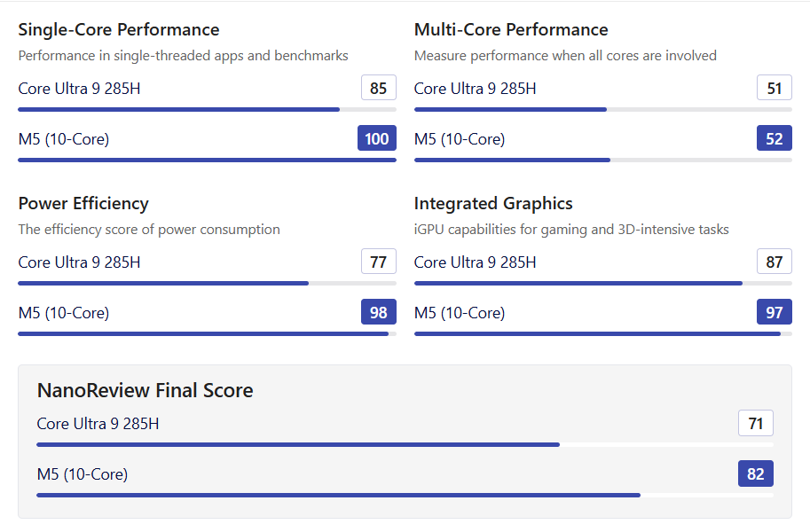Select the M5 multi-core score badge 52
Viewport: 810px width, 532px height.
[x=774, y=138]
